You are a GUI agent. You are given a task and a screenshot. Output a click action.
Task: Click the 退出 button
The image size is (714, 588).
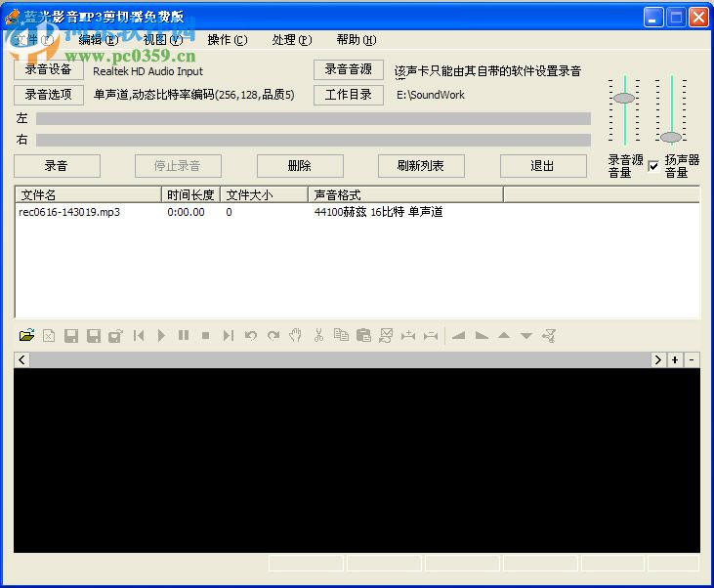[543, 166]
